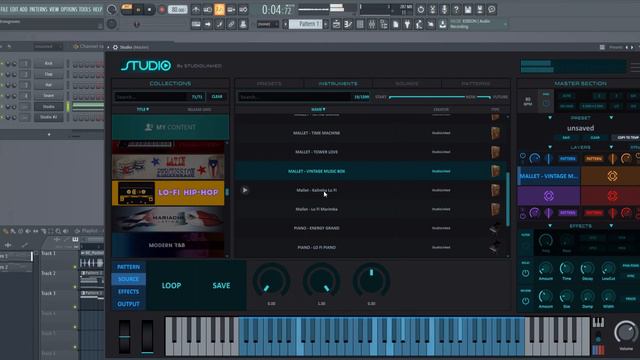Click the orange layer slot target icon
640x360 pixels.
pos(612,176)
